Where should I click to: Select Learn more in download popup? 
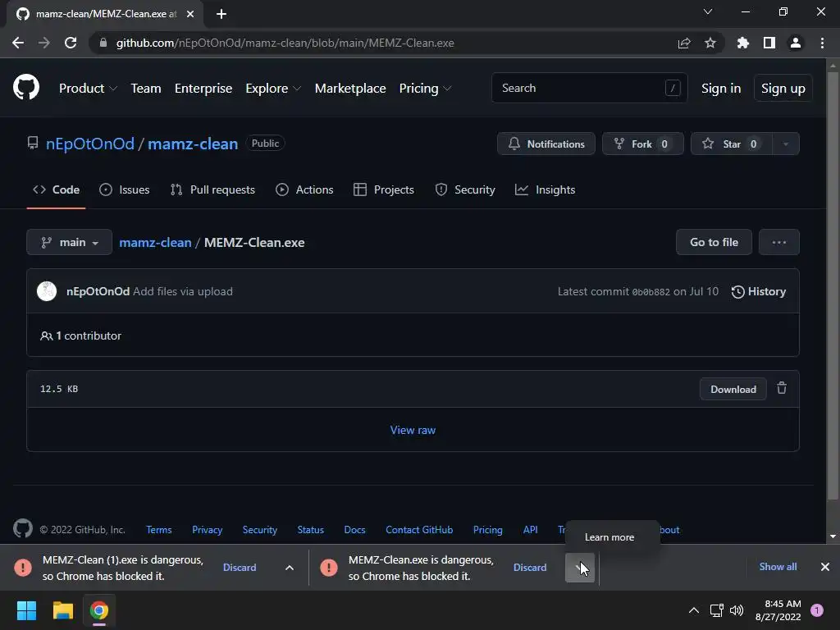(609, 536)
